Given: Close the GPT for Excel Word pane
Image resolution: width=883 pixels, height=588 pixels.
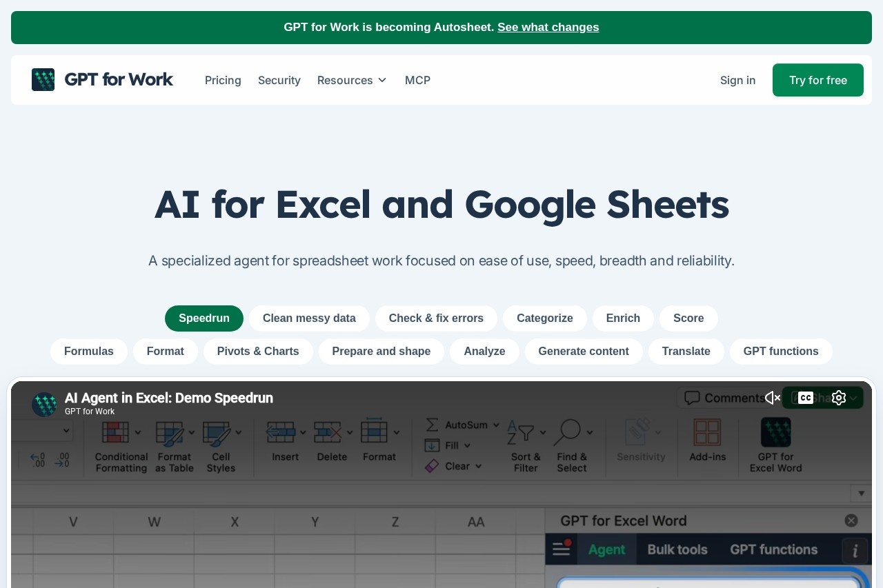Looking at the screenshot, I should (x=851, y=520).
